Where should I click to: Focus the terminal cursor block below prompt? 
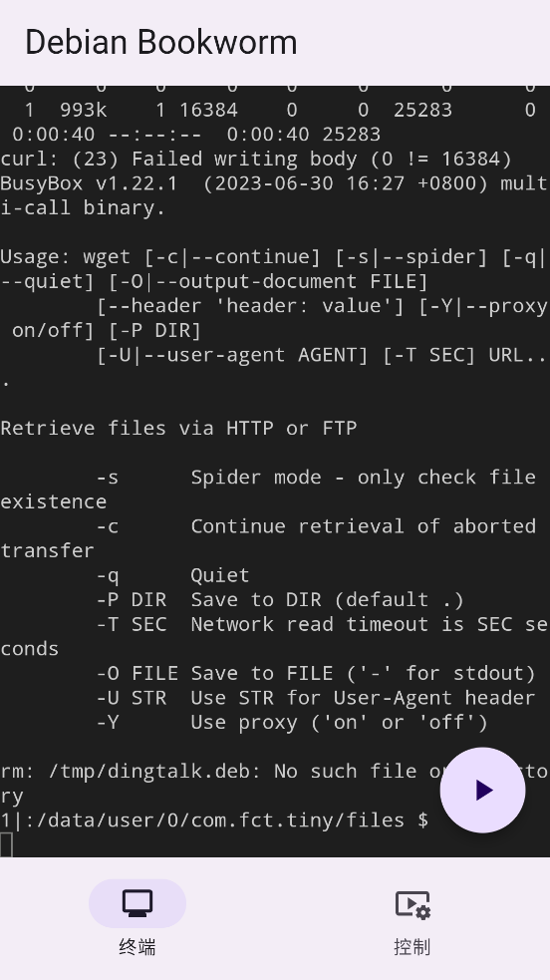point(6,845)
